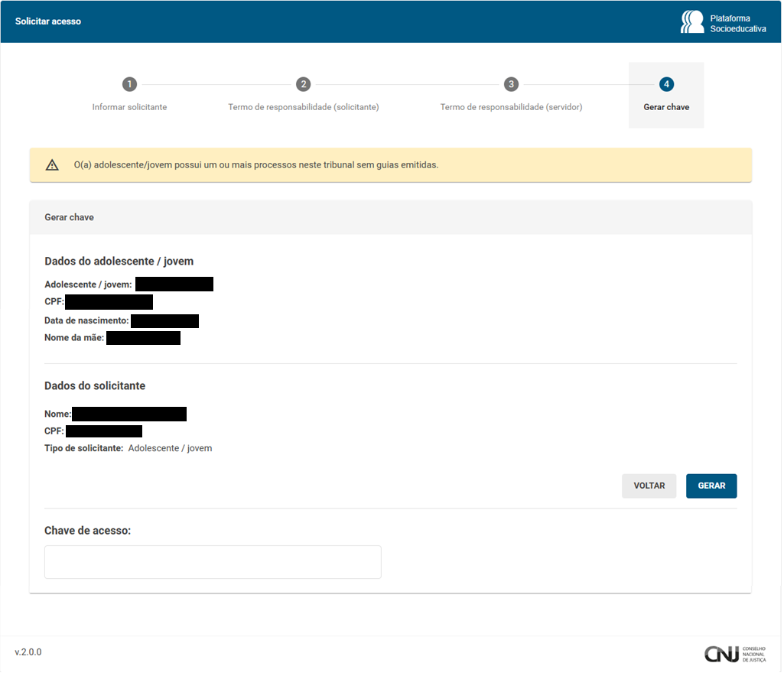Click the v.2.0.0 version label

pyautogui.click(x=28, y=652)
